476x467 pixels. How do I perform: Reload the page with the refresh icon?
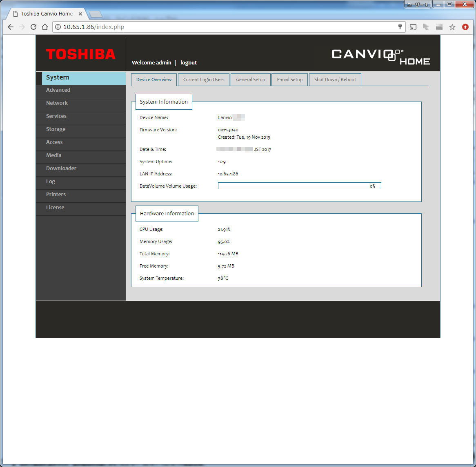coord(33,27)
